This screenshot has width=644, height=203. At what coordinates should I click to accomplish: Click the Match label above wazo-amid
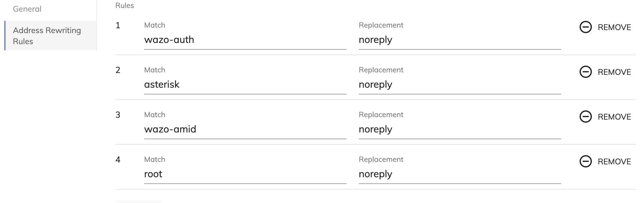pos(155,115)
